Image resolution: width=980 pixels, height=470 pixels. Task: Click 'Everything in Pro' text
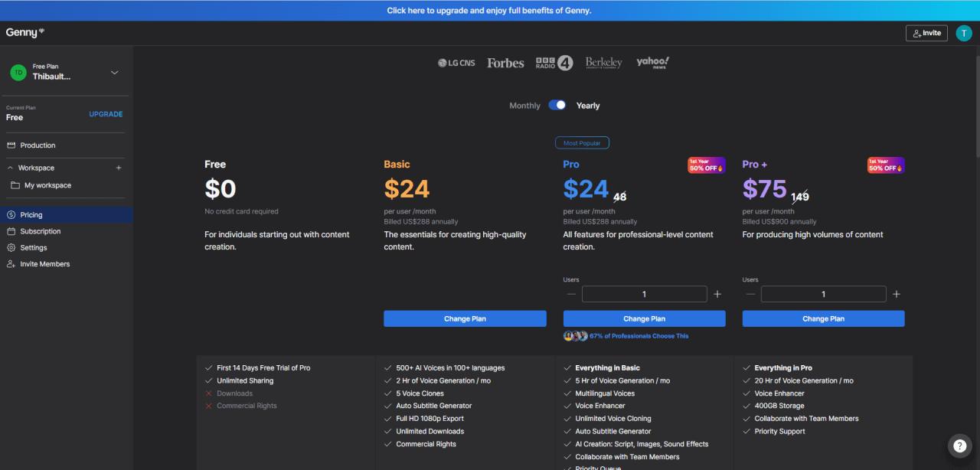(x=783, y=368)
